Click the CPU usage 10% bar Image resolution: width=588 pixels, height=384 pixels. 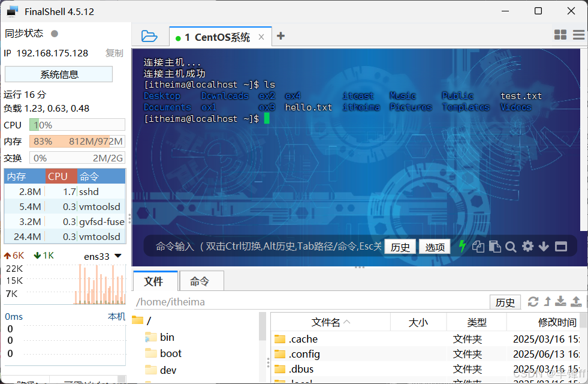(77, 125)
